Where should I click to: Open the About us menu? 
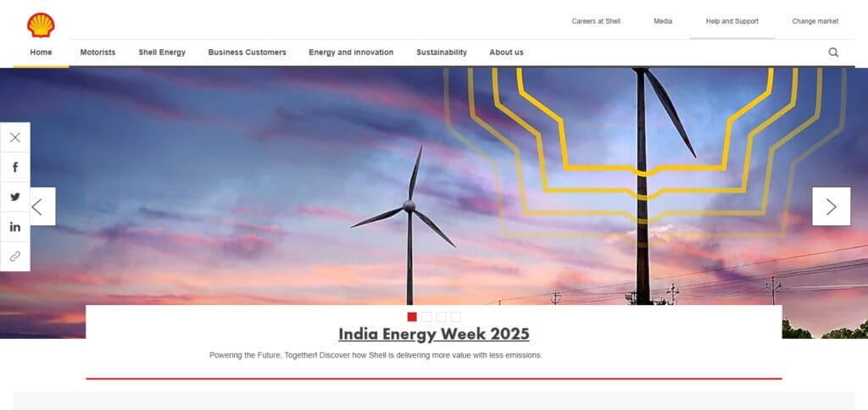(507, 53)
